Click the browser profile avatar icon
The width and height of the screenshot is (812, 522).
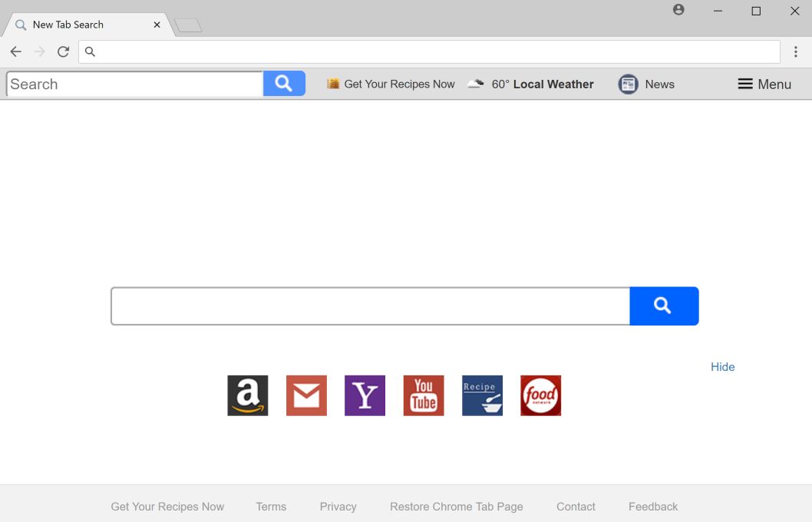point(678,10)
